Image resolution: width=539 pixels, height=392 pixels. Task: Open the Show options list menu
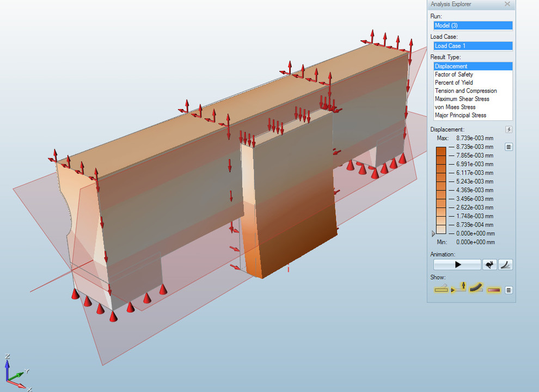pyautogui.click(x=509, y=290)
